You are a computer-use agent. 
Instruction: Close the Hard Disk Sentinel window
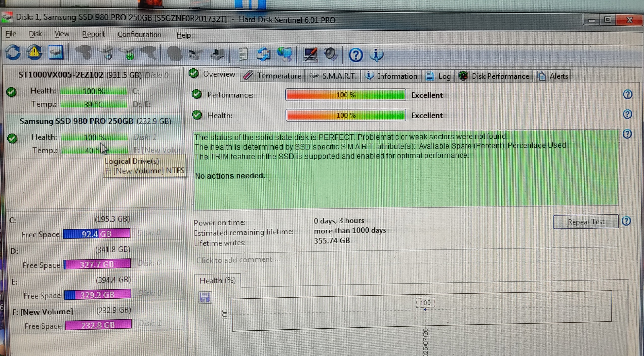(630, 20)
